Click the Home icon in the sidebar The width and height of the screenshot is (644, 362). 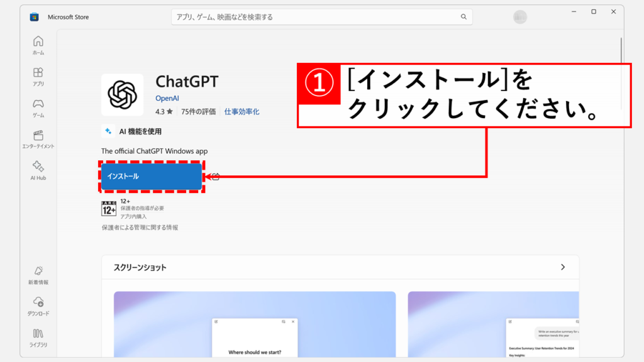pyautogui.click(x=38, y=41)
